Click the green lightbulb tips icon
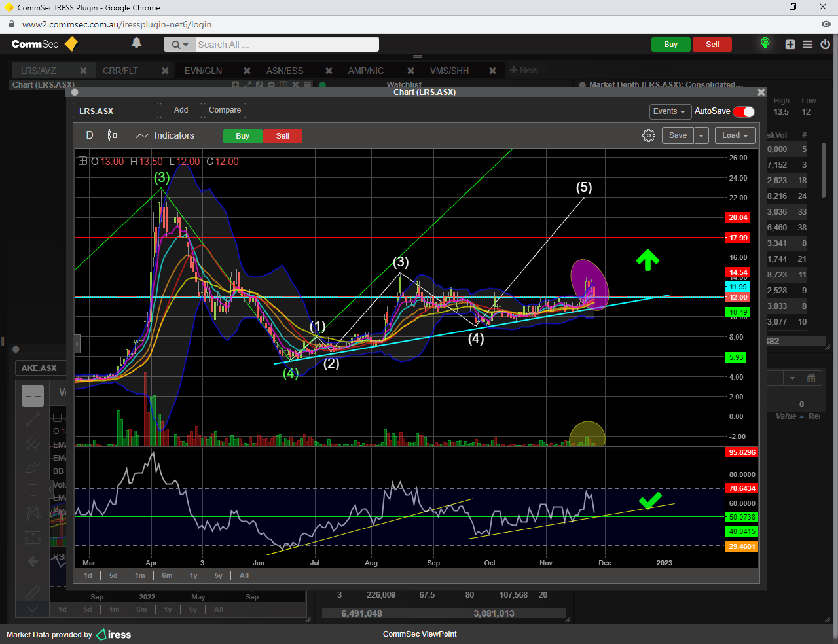This screenshot has width=838, height=644. coord(765,43)
